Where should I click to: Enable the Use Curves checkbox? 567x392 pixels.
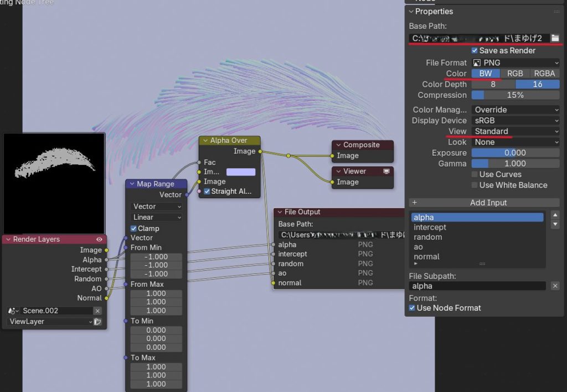[x=475, y=174]
